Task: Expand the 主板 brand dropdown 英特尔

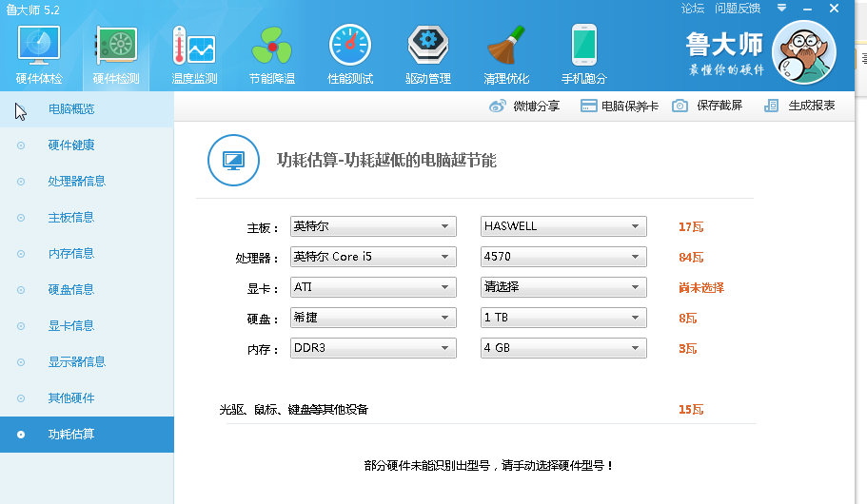Action: (372, 226)
